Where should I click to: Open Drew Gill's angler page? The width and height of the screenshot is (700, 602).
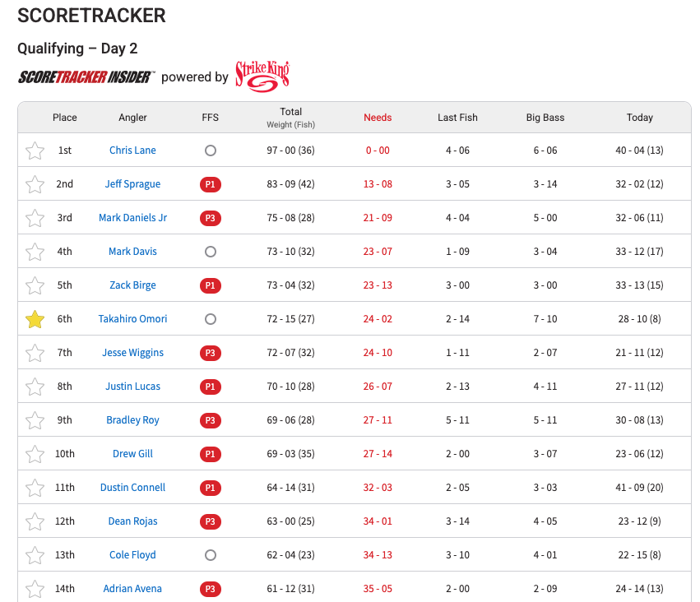[132, 453]
